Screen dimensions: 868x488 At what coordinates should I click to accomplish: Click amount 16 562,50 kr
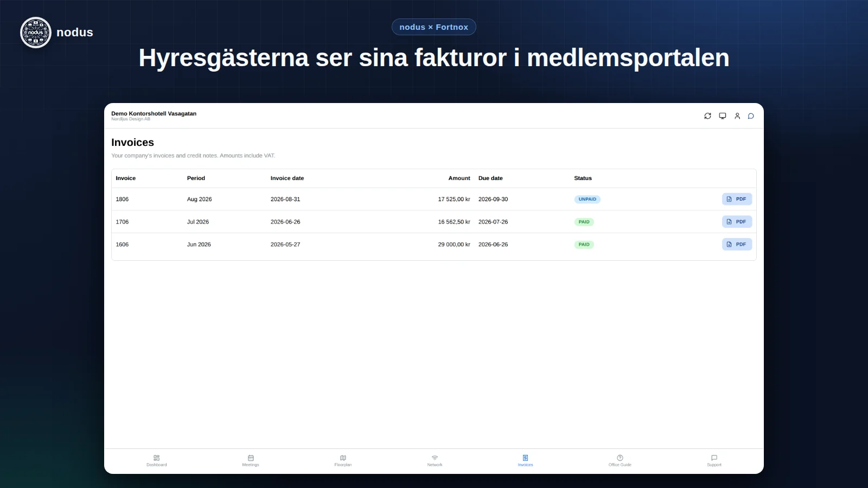click(454, 222)
